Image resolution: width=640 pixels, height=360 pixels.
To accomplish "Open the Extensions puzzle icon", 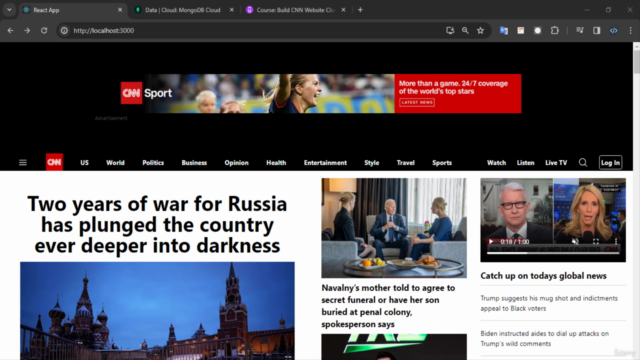I will coord(555,31).
